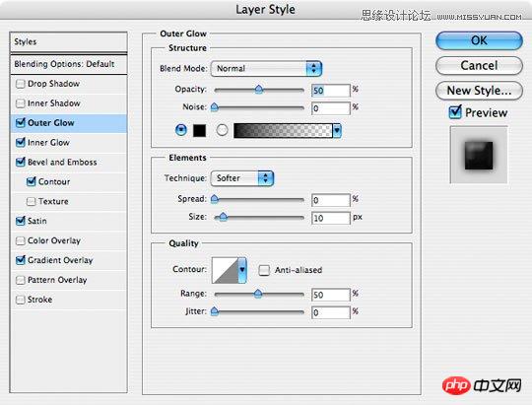
Task: Click the layer style preview thumbnail
Action: pos(479,155)
